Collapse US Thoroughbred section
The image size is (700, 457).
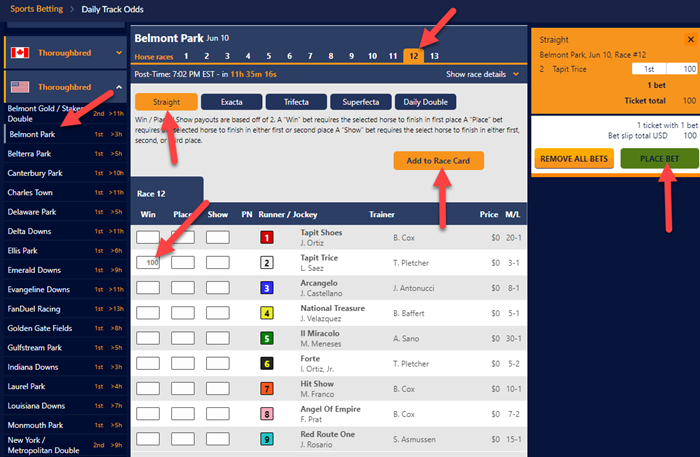pyautogui.click(x=119, y=87)
